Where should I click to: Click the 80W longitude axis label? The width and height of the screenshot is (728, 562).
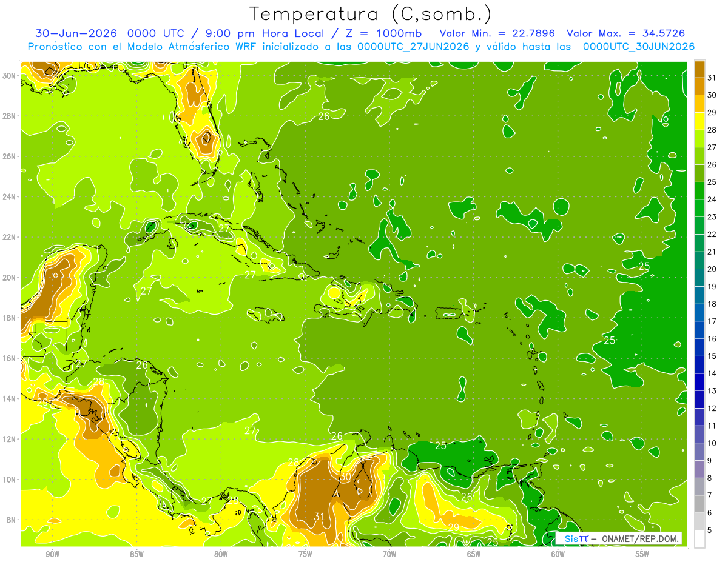pos(221,555)
